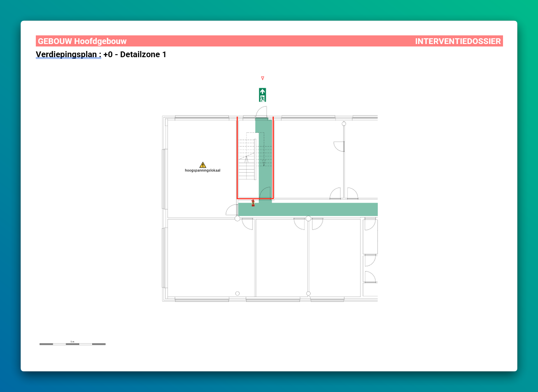
Task: Click the column circle at top right room
Action: click(x=344, y=123)
